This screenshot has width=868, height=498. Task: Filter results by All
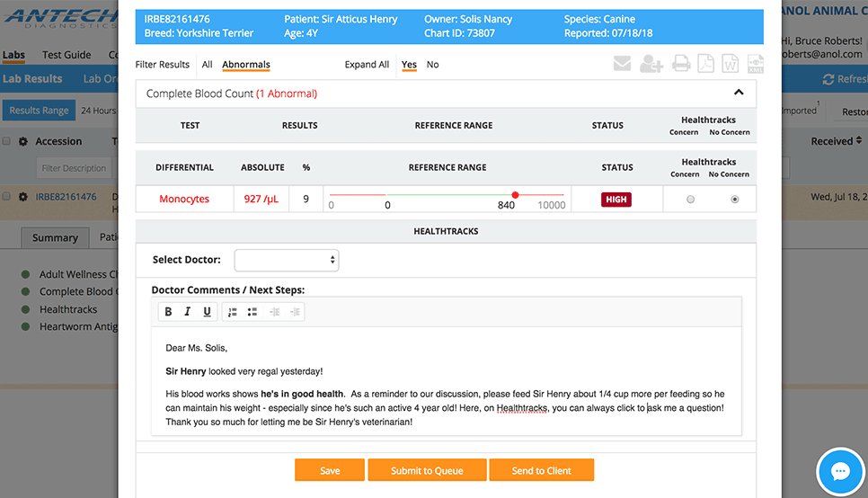(207, 65)
